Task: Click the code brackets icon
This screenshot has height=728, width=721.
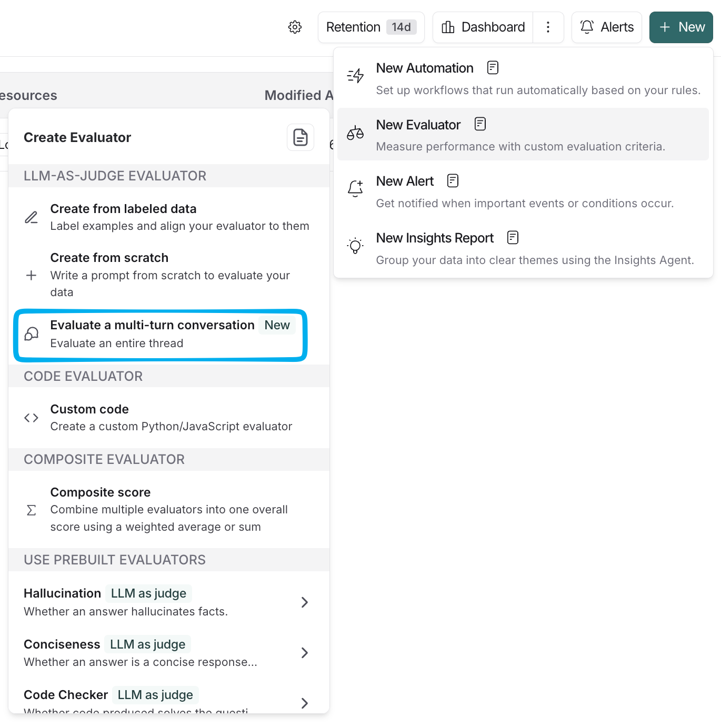Action: [x=32, y=418]
